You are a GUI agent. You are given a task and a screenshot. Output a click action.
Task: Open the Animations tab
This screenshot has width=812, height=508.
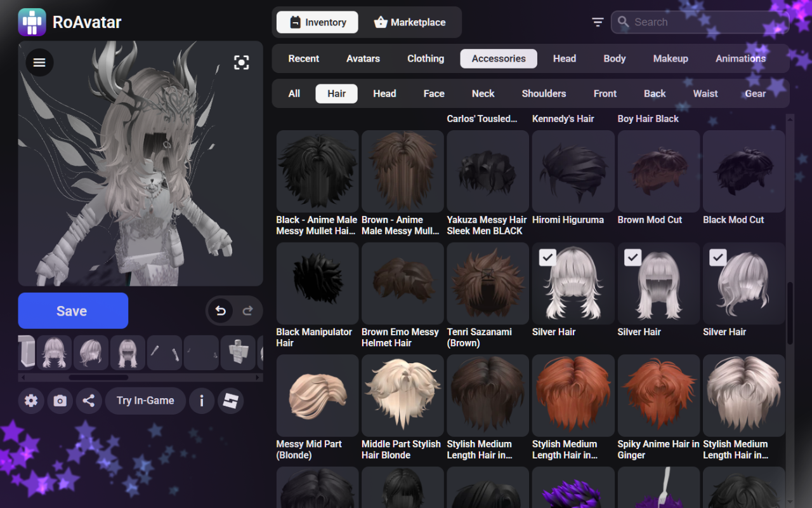click(740, 58)
